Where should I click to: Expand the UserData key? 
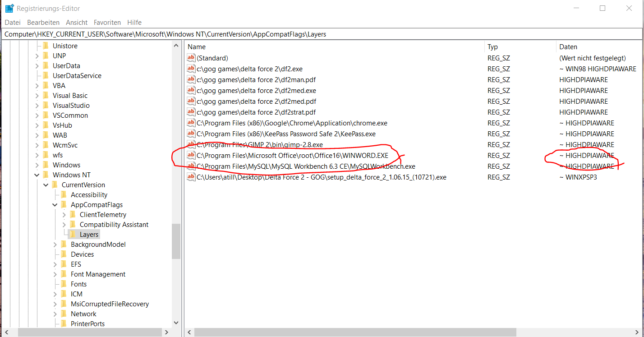37,66
